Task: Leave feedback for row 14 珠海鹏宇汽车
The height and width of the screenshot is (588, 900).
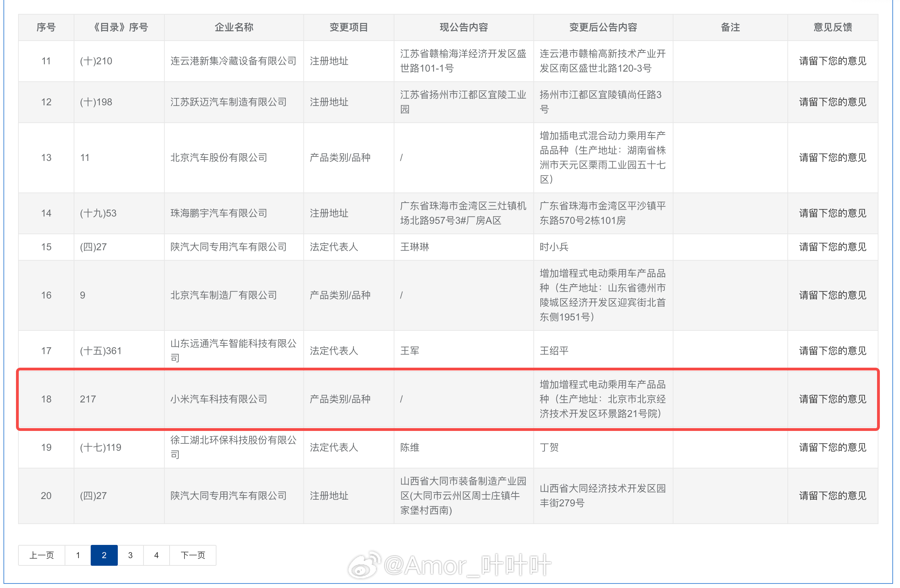Action: [x=832, y=213]
